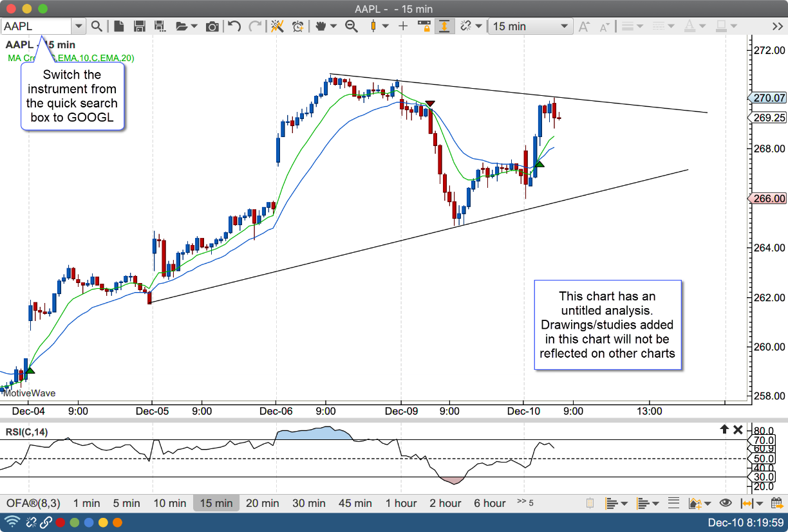Viewport: 788px width, 532px height.
Task: Click the undo arrow in toolbar
Action: pyautogui.click(x=235, y=26)
